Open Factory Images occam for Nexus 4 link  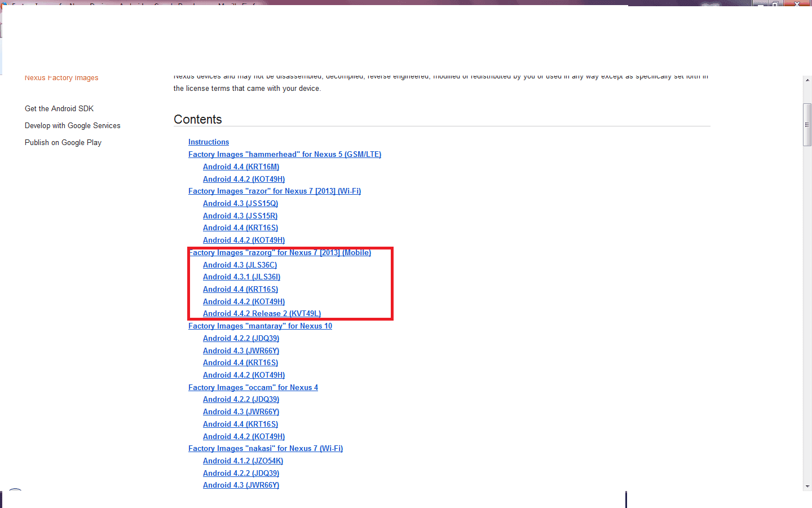pyautogui.click(x=253, y=387)
